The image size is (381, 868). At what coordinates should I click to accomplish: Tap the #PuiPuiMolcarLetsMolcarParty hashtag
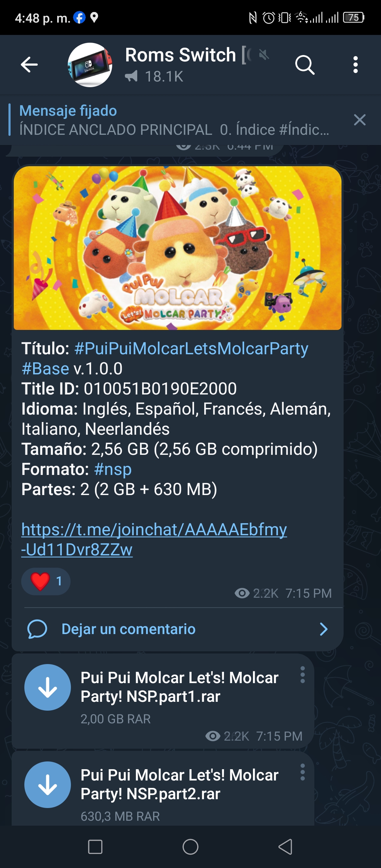pos(191,349)
